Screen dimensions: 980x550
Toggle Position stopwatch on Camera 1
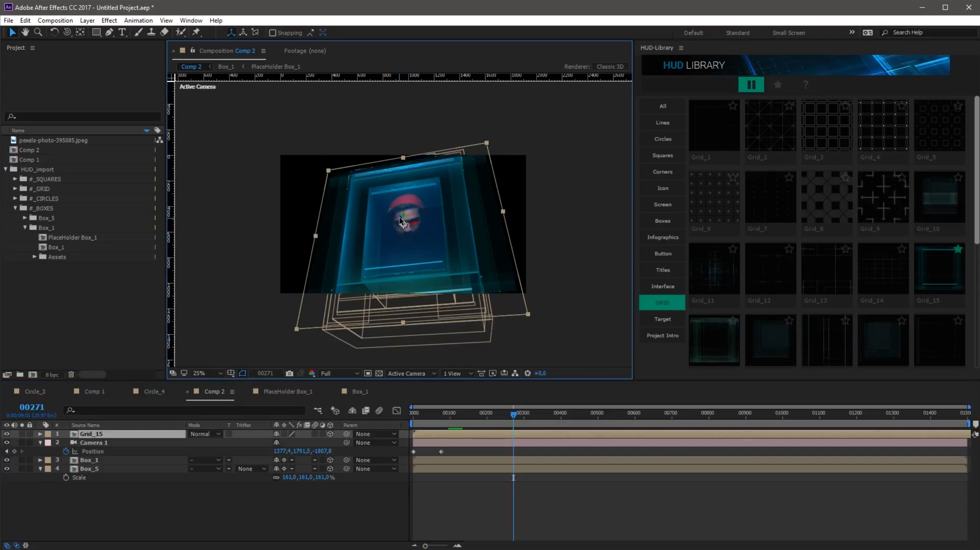point(66,451)
